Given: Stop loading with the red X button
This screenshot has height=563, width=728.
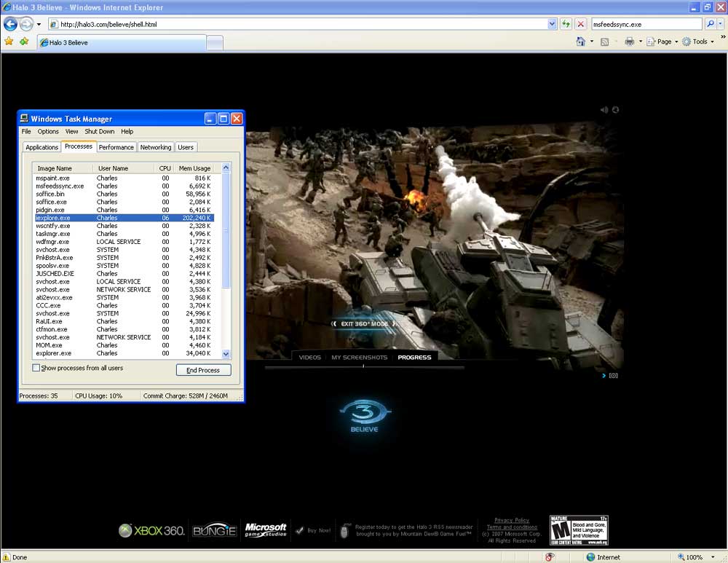Looking at the screenshot, I should [580, 24].
